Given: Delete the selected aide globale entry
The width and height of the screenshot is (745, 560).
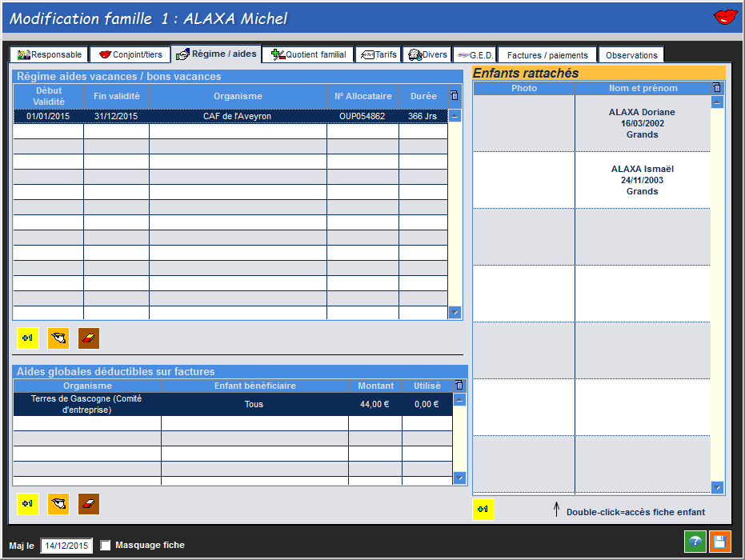Looking at the screenshot, I should (x=89, y=504).
